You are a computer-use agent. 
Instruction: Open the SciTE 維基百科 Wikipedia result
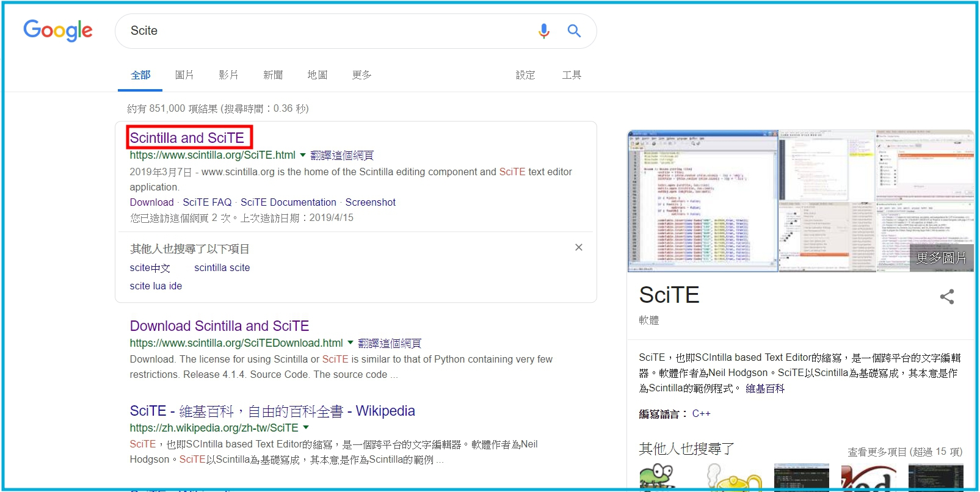click(272, 411)
